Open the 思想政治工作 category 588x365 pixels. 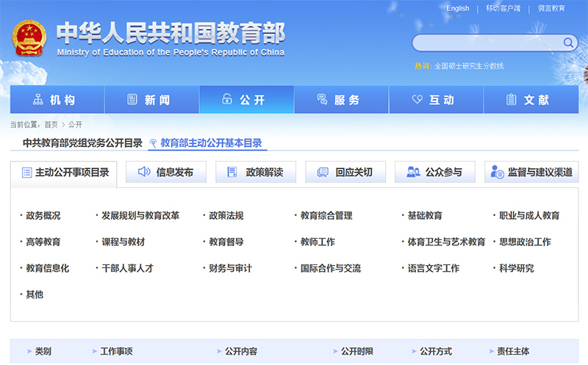525,242
